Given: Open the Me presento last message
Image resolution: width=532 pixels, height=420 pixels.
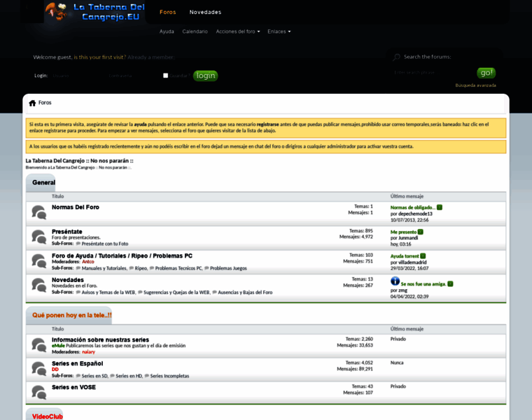Looking at the screenshot, I should point(403,232).
